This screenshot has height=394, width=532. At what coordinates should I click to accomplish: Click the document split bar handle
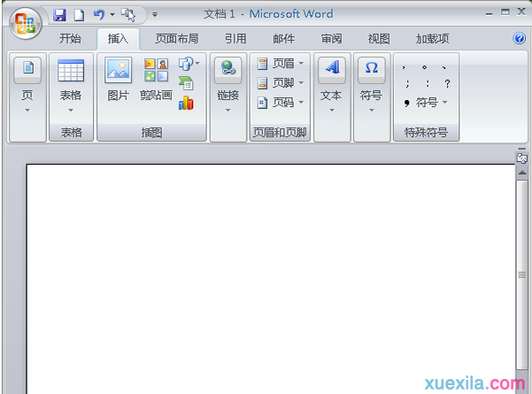point(522,149)
